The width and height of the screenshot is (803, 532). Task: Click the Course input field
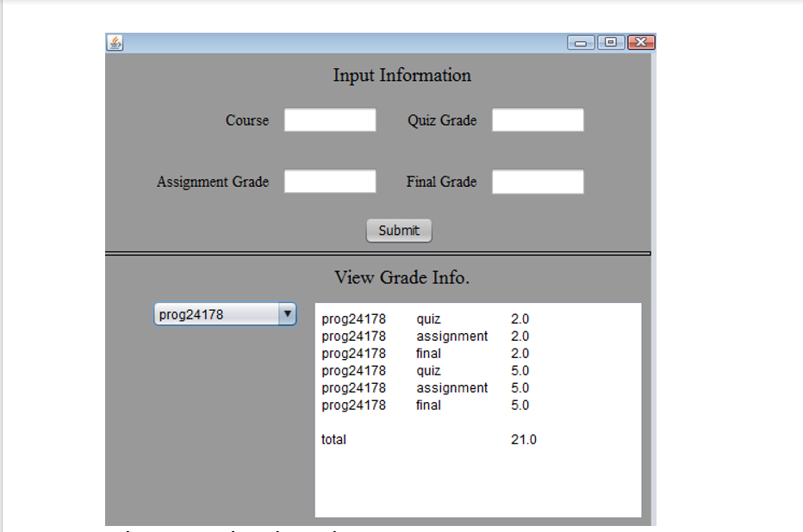pos(330,120)
